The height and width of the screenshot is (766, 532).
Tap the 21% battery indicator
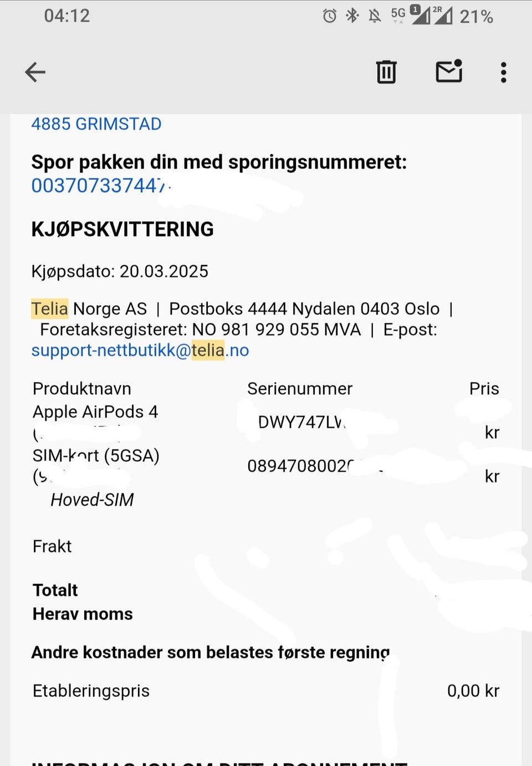tap(476, 17)
